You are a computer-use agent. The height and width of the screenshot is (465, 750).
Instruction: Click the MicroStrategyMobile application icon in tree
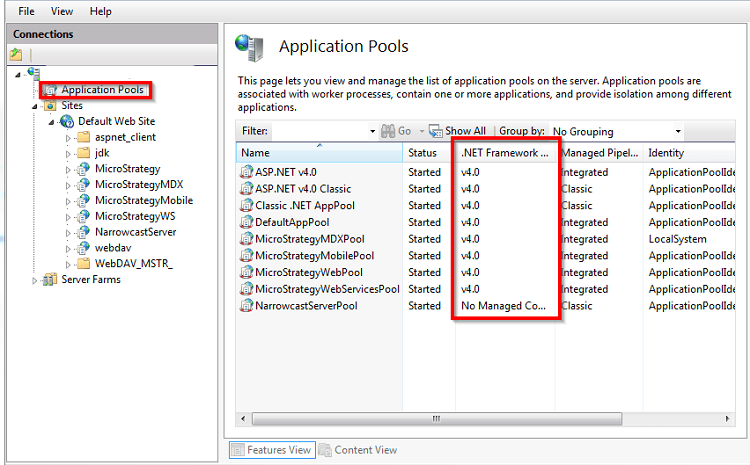click(83, 200)
